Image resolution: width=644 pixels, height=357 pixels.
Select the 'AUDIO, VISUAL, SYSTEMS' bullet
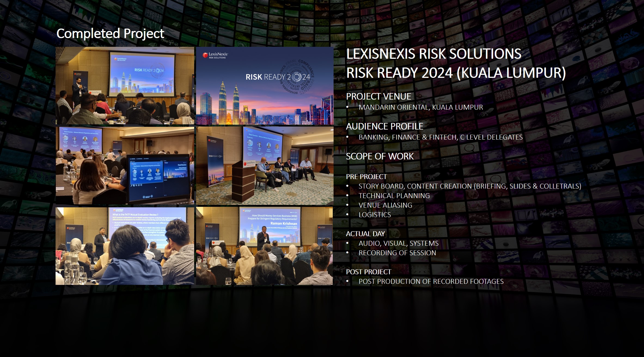click(398, 243)
